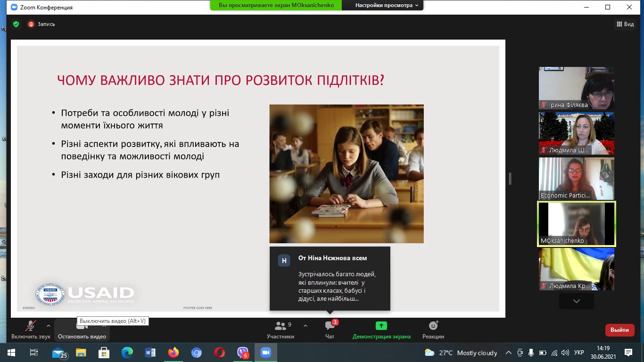Open Ніна Нєжнова chat message preview
This screenshot has width=644, height=362.
[330, 278]
